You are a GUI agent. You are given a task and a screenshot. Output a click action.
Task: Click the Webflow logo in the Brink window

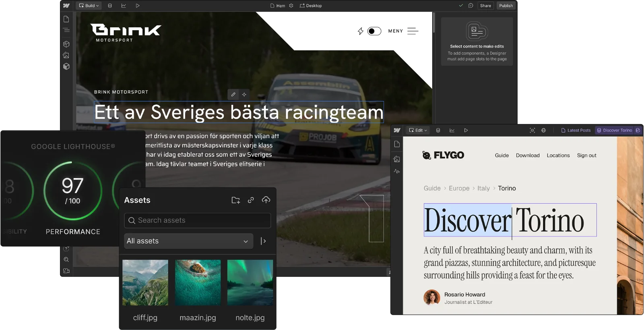(x=66, y=6)
